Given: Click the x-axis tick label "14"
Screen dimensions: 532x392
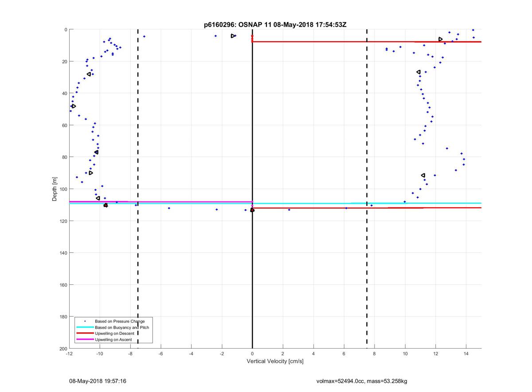Looking at the screenshot, I should tap(466, 353).
